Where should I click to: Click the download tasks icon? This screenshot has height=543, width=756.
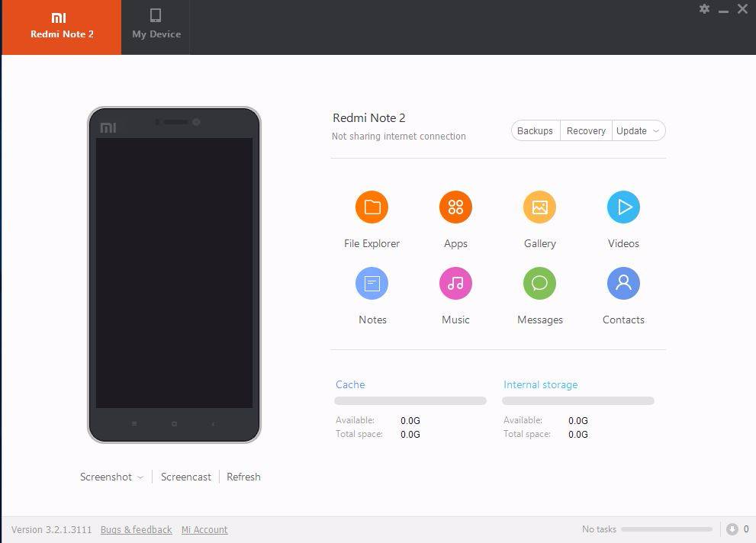[x=732, y=529]
